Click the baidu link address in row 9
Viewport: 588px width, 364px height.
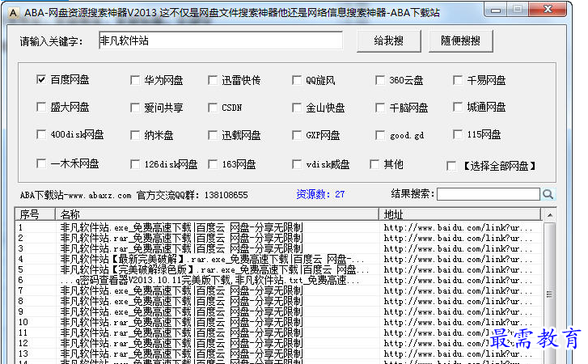click(458, 311)
